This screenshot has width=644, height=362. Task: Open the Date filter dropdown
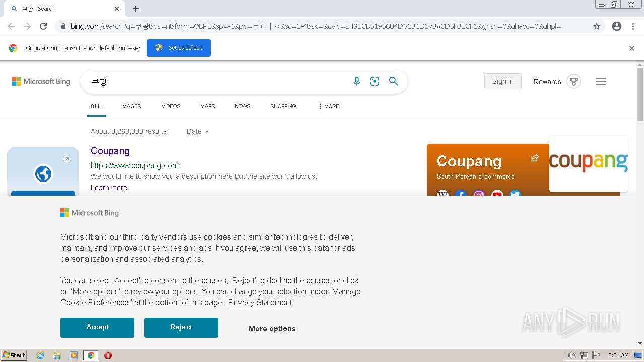click(x=198, y=131)
